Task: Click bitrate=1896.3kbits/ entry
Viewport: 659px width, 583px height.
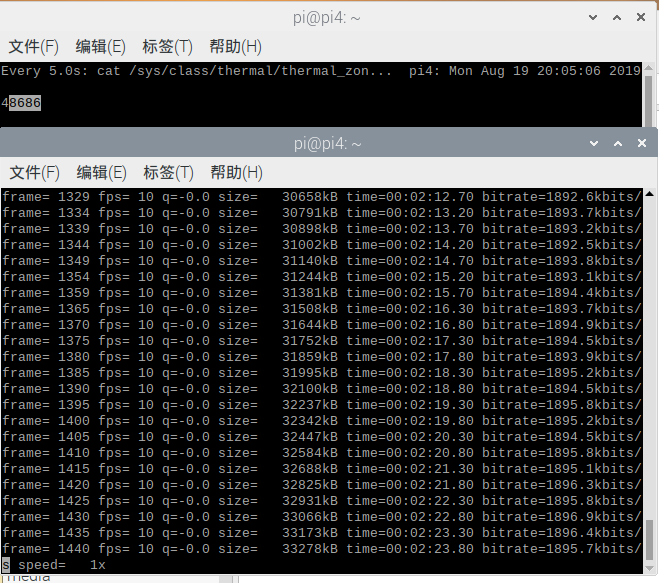Action: pos(561,485)
